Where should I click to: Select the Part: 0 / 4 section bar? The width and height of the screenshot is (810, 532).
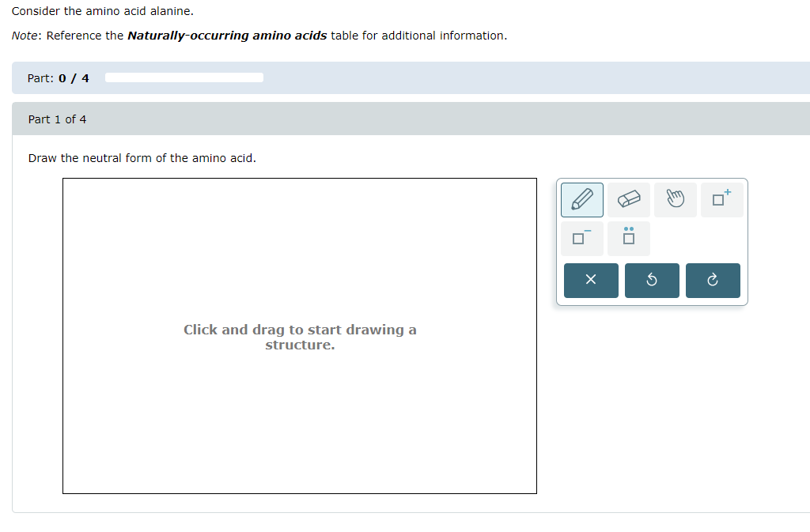tap(57, 77)
